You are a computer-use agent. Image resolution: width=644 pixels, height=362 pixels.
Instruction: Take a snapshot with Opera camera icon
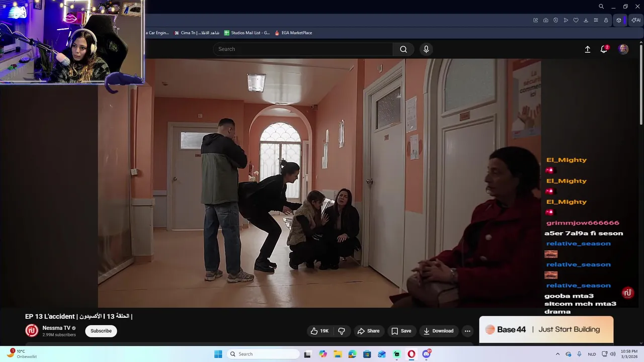click(546, 20)
